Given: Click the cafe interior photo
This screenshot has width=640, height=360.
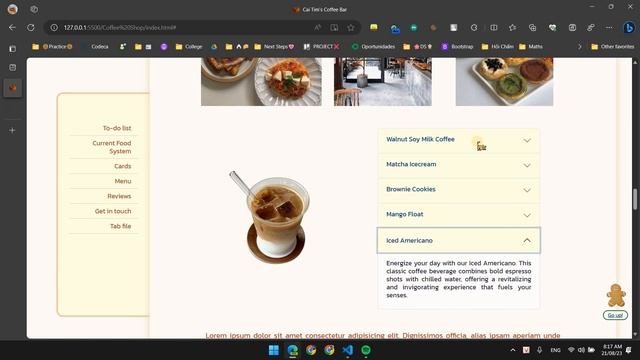Looking at the screenshot, I should (383, 82).
